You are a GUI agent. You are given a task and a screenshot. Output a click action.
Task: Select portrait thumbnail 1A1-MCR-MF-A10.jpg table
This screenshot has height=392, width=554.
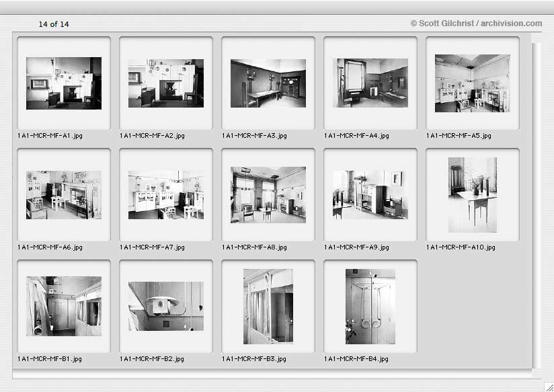[473, 195]
